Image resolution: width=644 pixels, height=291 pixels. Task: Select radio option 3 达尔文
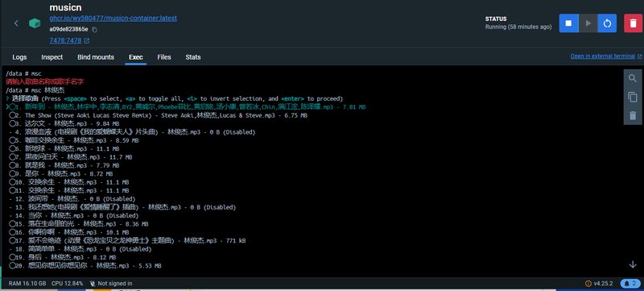[12, 123]
